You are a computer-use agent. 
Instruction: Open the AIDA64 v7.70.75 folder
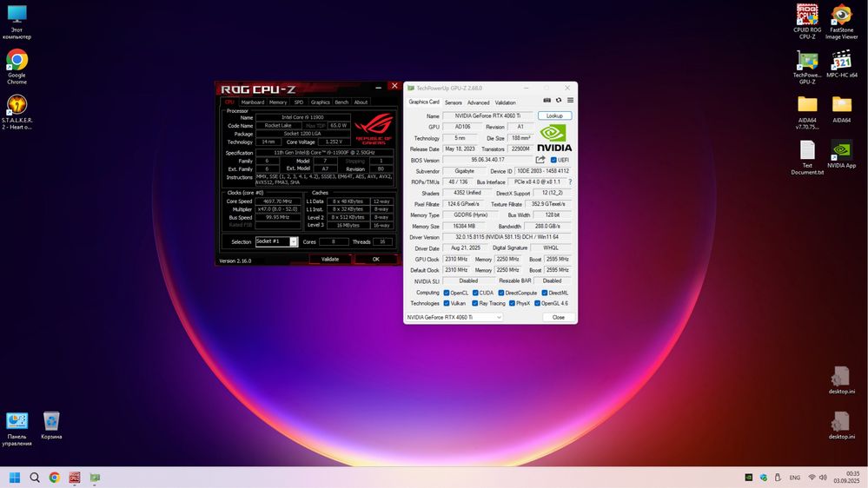pos(807,112)
